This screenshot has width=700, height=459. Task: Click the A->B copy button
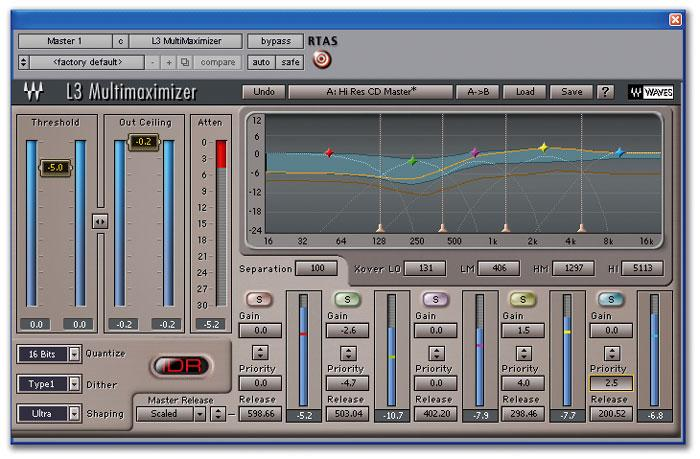(478, 92)
